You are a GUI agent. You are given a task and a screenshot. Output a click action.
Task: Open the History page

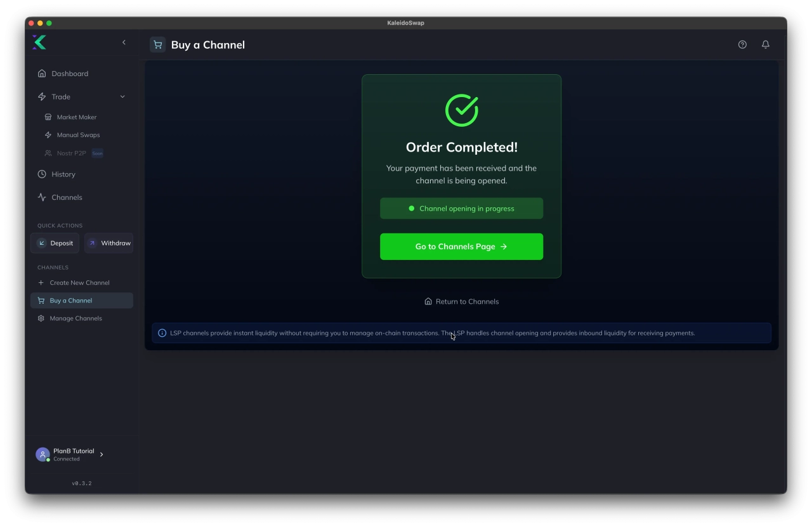[x=63, y=174]
